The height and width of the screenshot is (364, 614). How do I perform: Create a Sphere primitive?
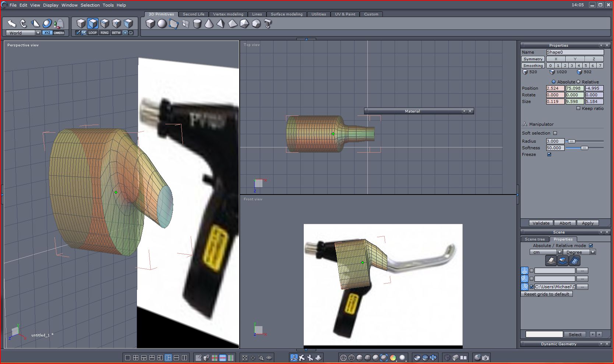(x=162, y=24)
